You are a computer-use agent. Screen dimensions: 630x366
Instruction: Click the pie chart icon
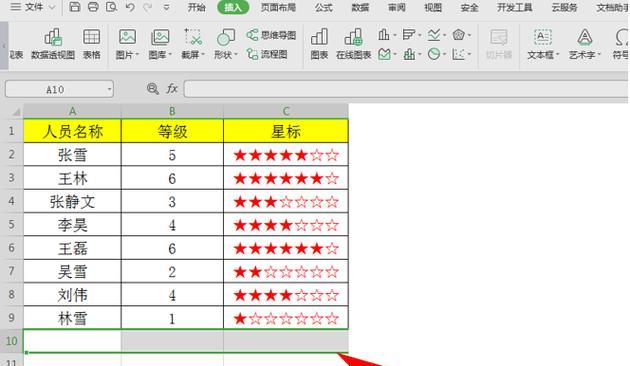[x=434, y=54]
